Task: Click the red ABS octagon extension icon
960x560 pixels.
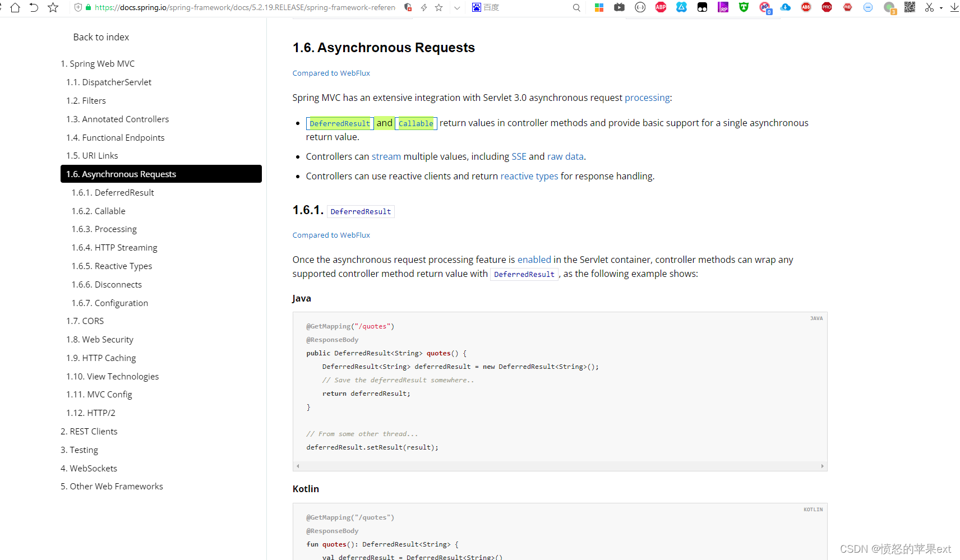Action: pyautogui.click(x=806, y=7)
